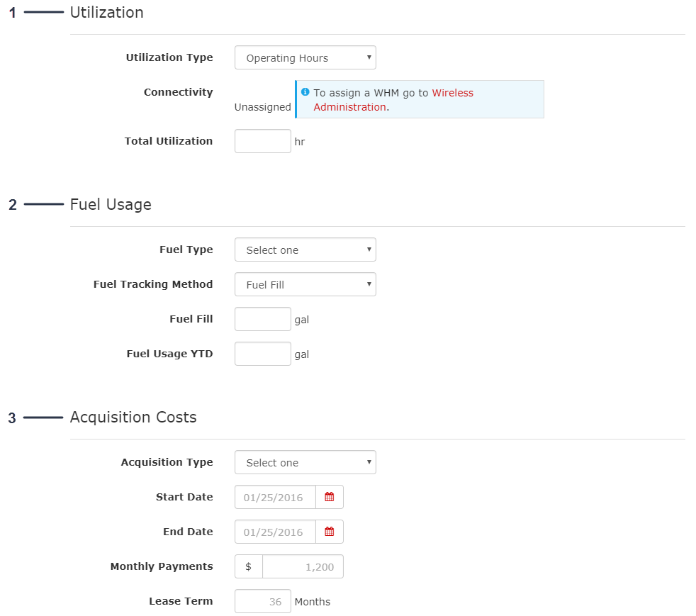Open the End Date calendar picker
Viewport: 696px width, 616px height.
(330, 532)
